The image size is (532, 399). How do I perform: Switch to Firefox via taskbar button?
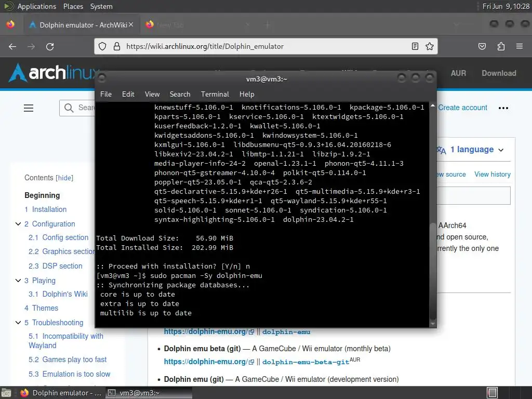(61, 393)
